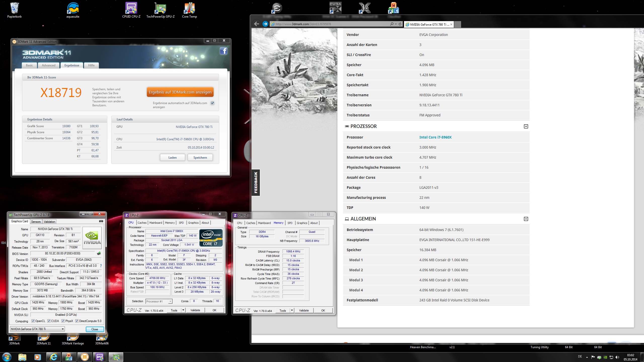
Task: Click the volume speaker tray icon
Action: click(x=617, y=357)
